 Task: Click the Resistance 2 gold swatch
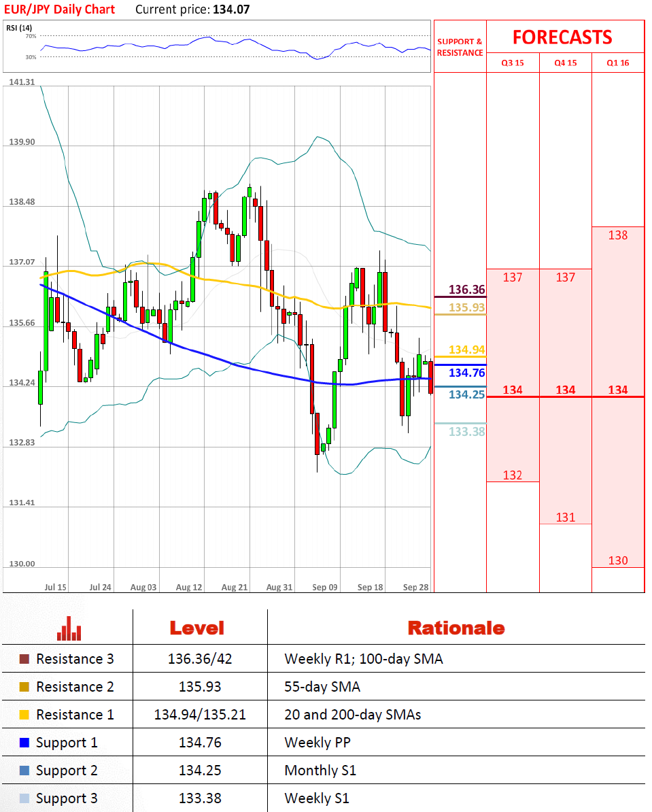click(x=24, y=687)
